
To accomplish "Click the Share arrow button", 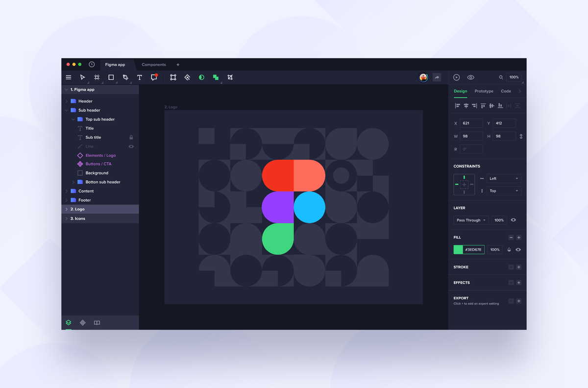I will (437, 77).
